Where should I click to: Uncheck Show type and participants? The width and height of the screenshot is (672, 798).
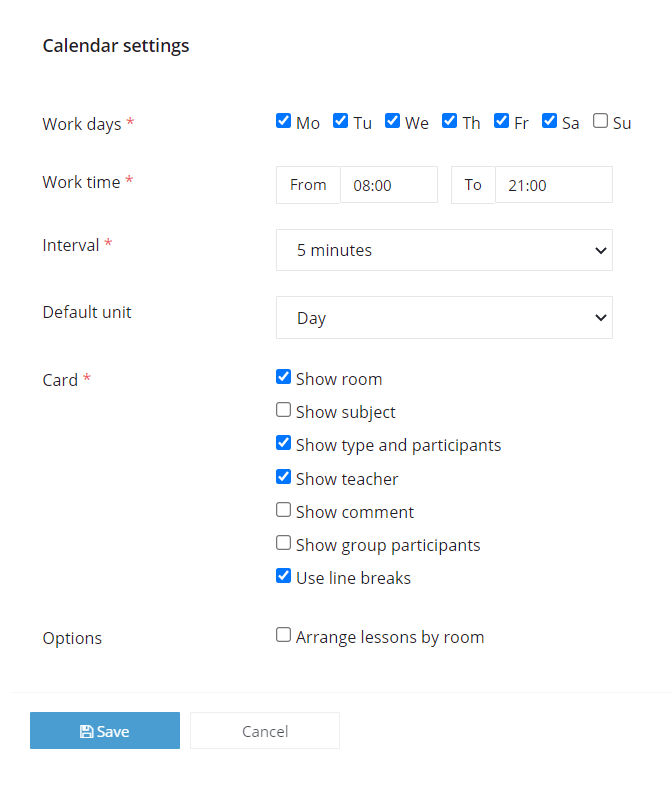pos(284,443)
